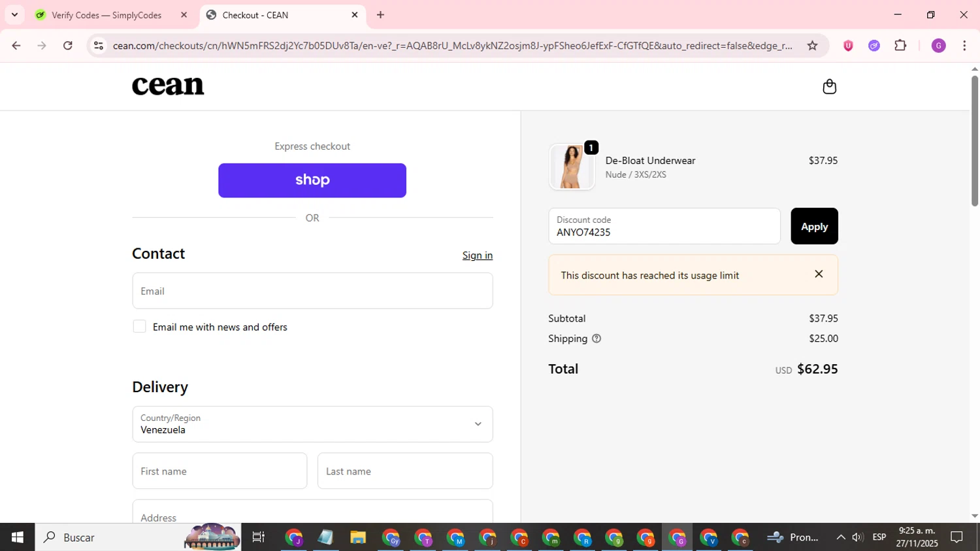The width and height of the screenshot is (980, 551).
Task: Open a new browser tab
Action: [380, 15]
